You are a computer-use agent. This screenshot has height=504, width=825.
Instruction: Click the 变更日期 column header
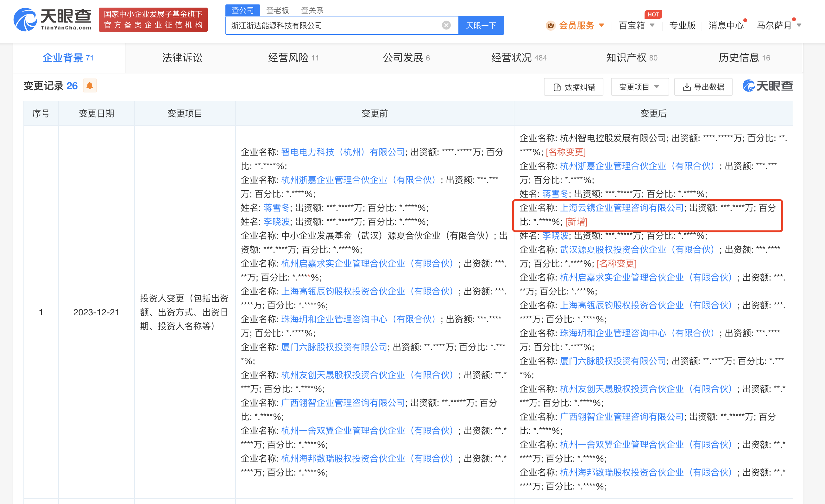[97, 114]
